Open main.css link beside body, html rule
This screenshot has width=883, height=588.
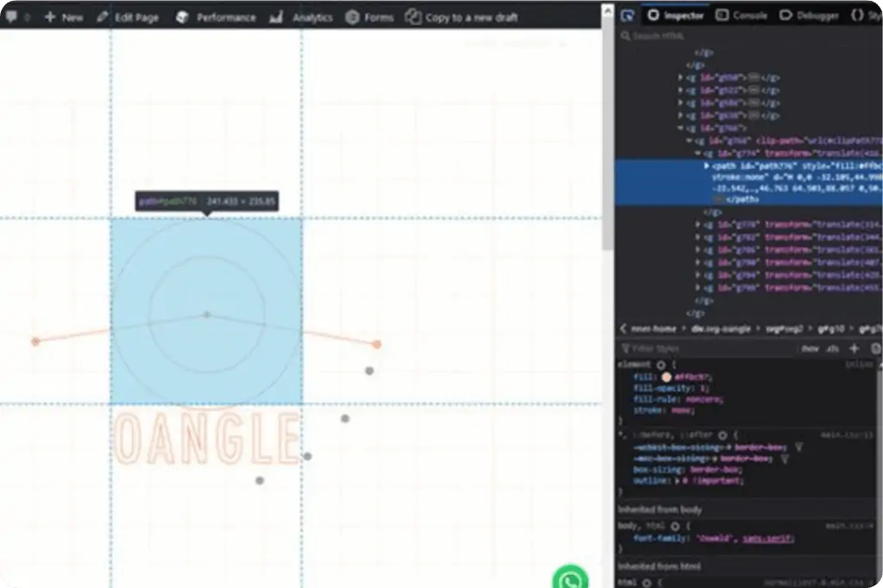point(849,526)
